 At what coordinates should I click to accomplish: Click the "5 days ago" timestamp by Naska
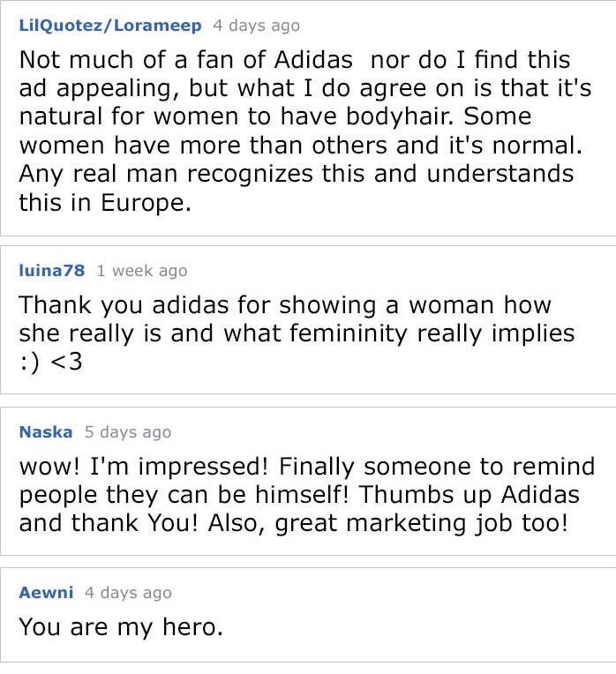(x=128, y=431)
